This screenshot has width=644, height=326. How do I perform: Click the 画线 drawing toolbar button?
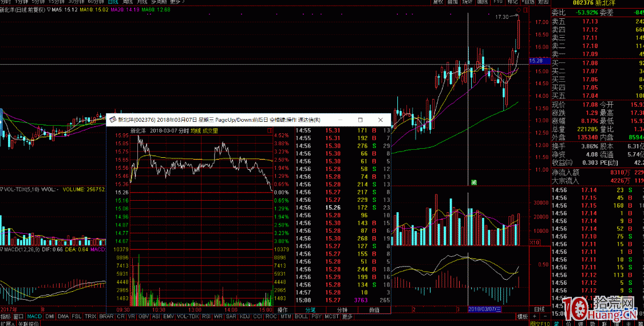click(482, 2)
